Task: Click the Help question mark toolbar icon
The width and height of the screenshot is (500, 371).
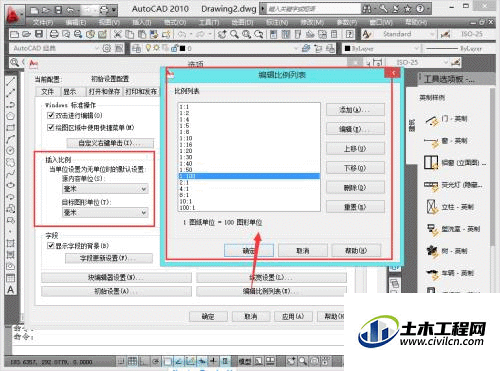Action: (349, 34)
